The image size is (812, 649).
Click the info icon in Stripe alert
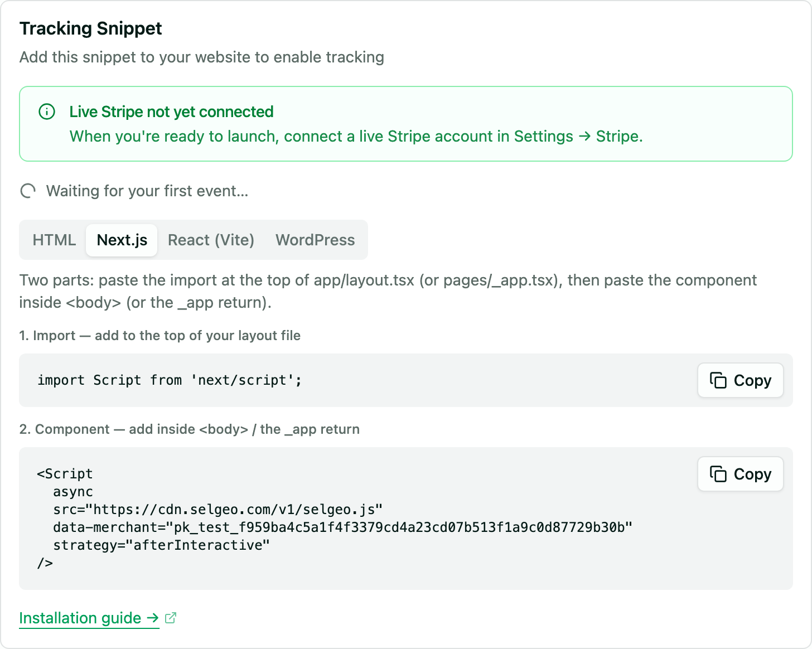pos(47,112)
